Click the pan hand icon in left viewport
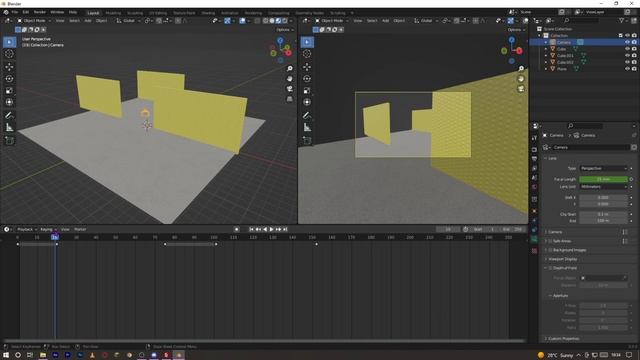Image resolution: width=640 pixels, height=360 pixels. click(x=289, y=78)
